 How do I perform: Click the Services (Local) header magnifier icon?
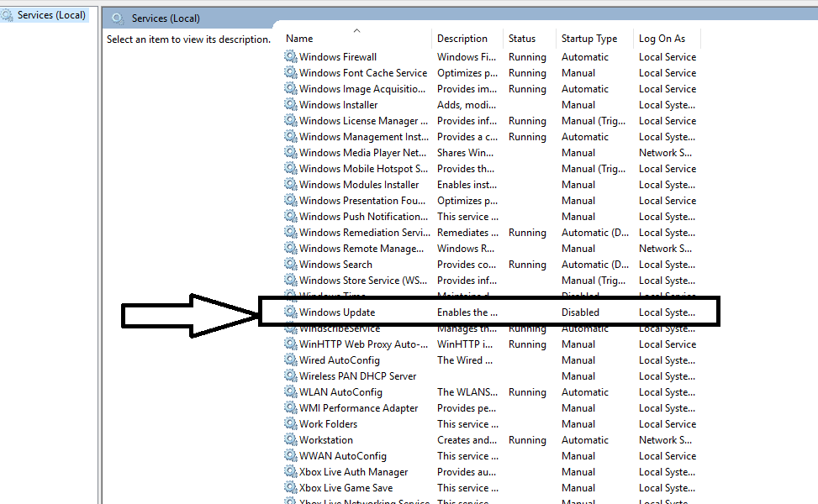(118, 18)
